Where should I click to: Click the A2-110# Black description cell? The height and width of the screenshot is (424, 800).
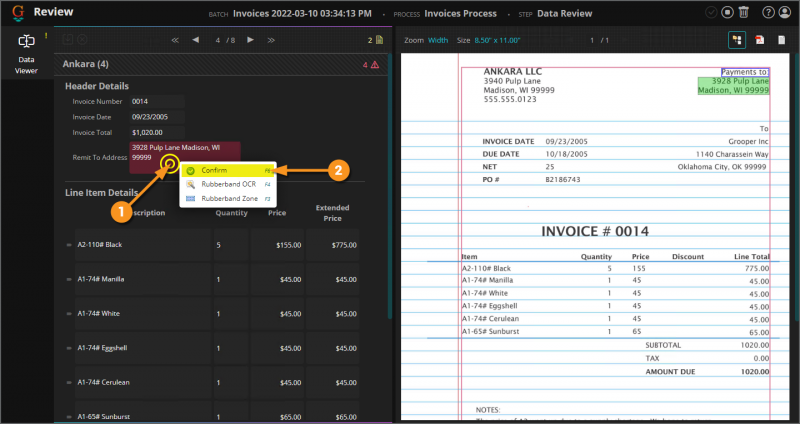click(143, 245)
